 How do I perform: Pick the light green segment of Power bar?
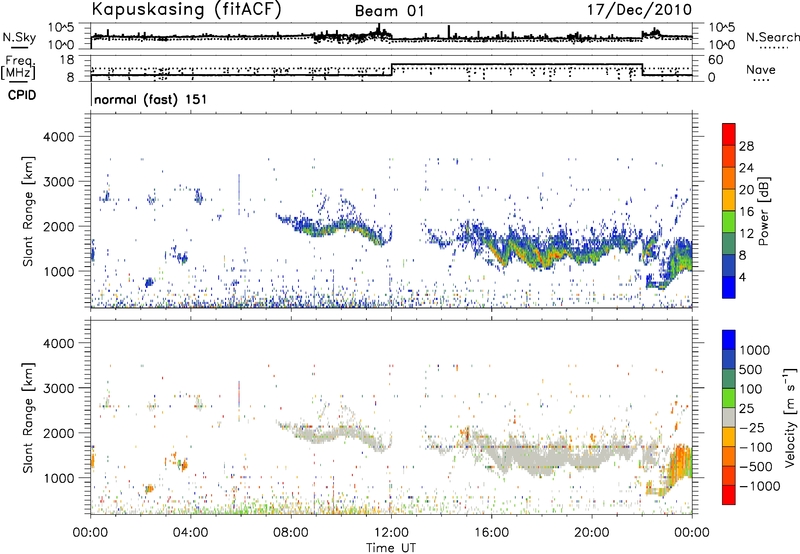click(729, 221)
